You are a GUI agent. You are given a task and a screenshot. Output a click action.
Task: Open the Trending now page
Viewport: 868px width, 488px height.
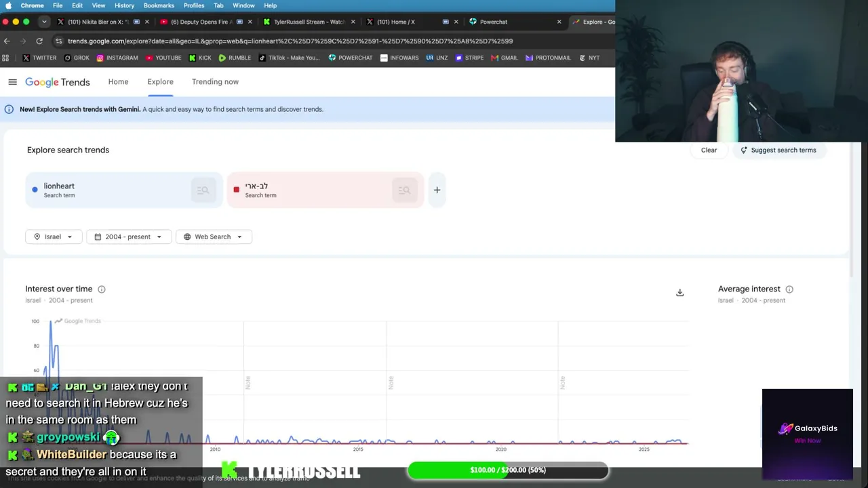(215, 82)
